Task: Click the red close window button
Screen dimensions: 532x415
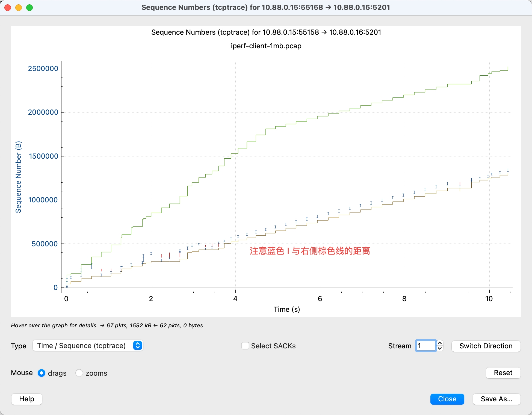Action: (8, 8)
